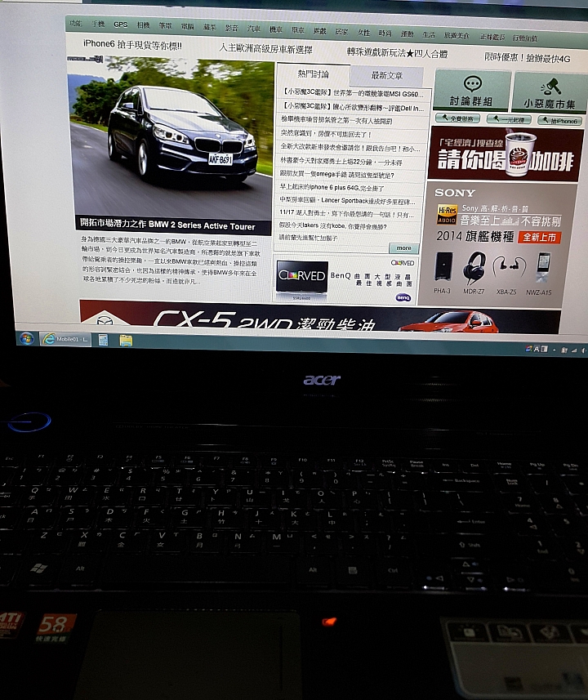
Task: Switch to the Mobile01 Internet Explorer taskbar button
Action: (x=65, y=339)
